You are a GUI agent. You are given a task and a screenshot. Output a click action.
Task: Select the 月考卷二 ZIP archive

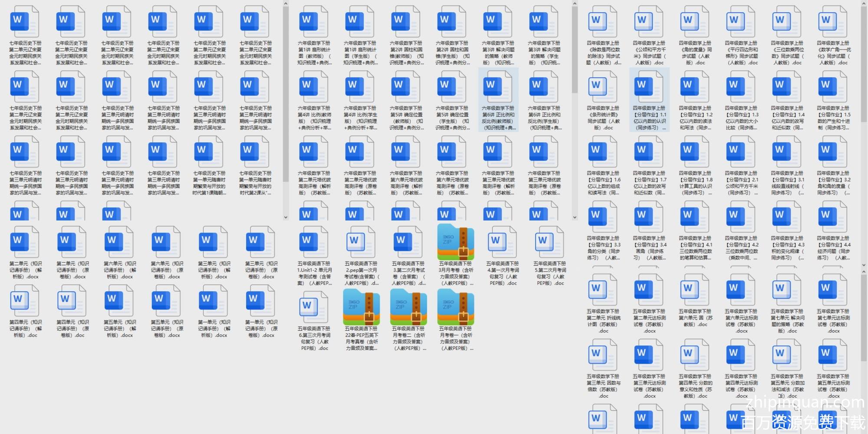tap(408, 307)
